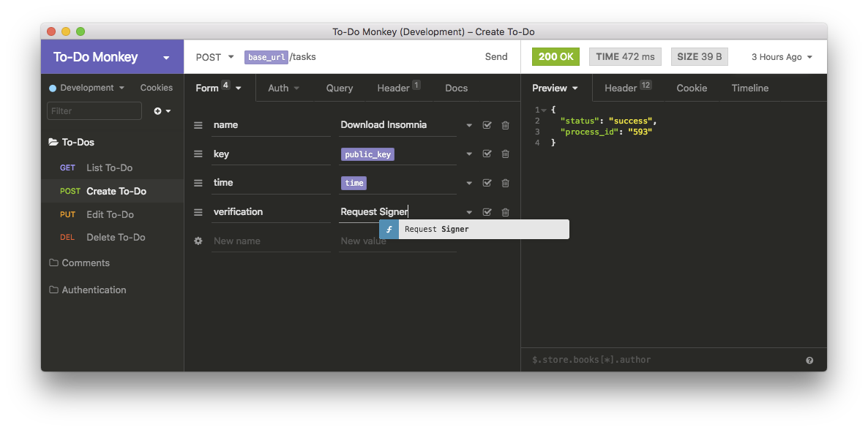Image resolution: width=868 pixels, height=430 pixels.
Task: Delete the time form row via trash icon
Action: (x=506, y=183)
